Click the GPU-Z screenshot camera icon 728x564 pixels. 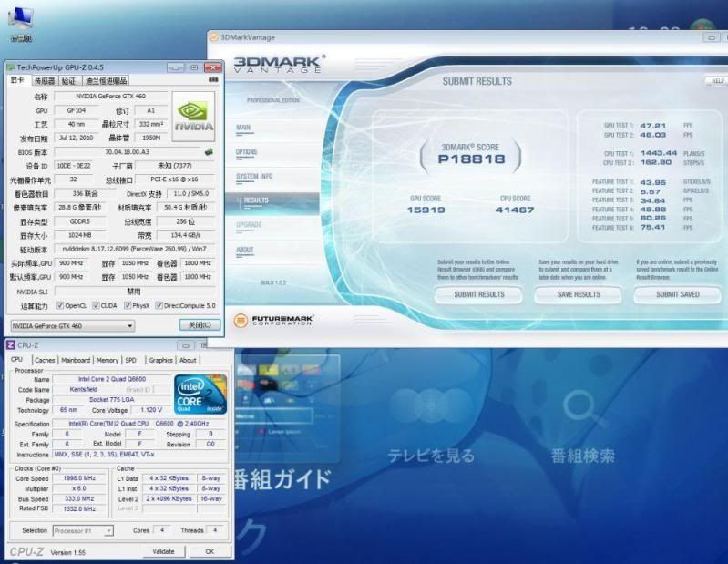(x=213, y=80)
